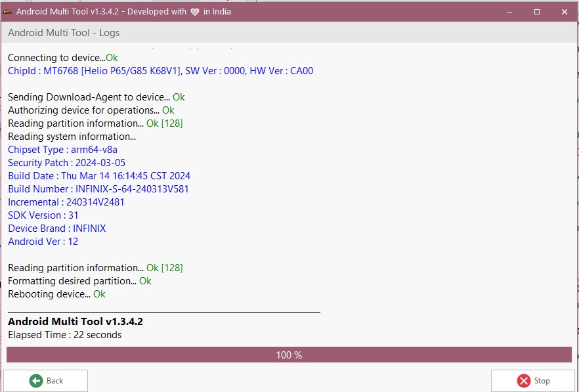Click 'Security Patch : 2024-03-05' line
This screenshot has width=579, height=392.
click(67, 163)
